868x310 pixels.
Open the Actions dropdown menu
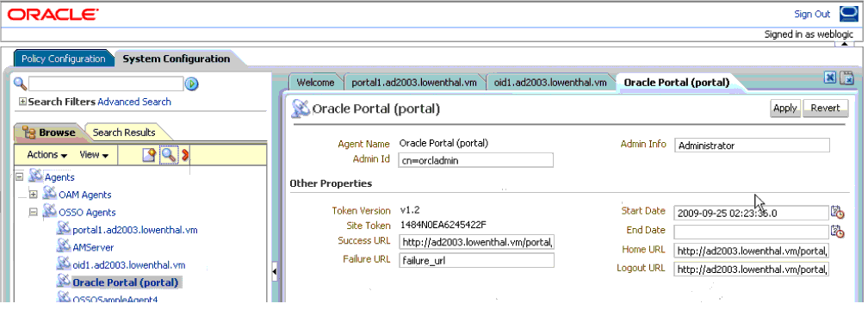(47, 155)
